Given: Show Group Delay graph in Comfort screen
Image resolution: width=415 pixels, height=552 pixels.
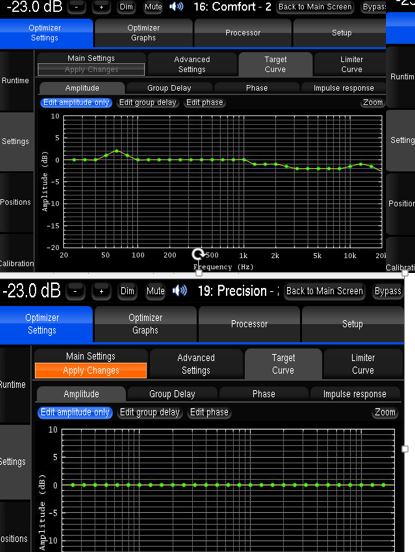Looking at the screenshot, I should coord(169,88).
